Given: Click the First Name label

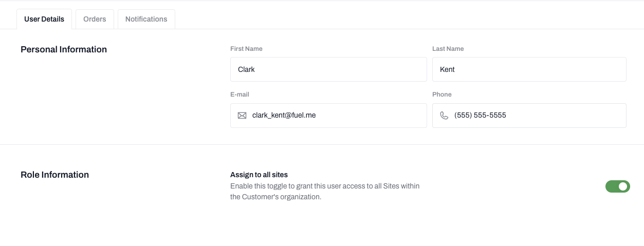Looking at the screenshot, I should pyautogui.click(x=246, y=49).
